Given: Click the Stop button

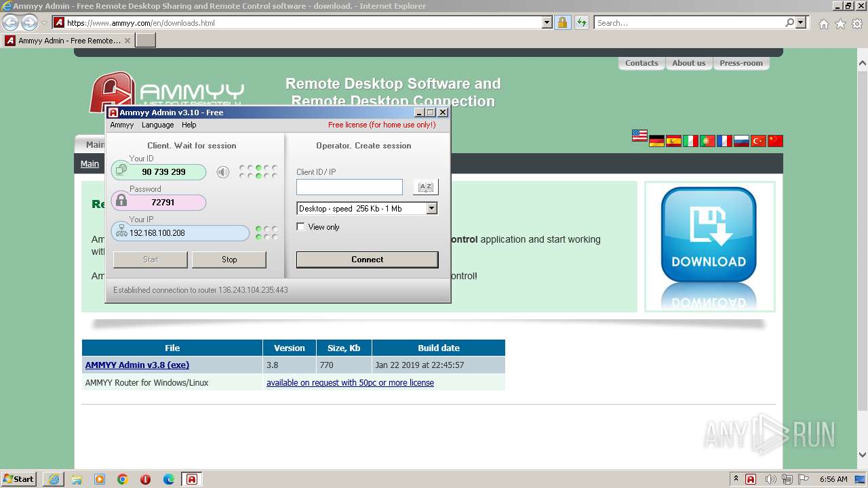Looking at the screenshot, I should 229,260.
